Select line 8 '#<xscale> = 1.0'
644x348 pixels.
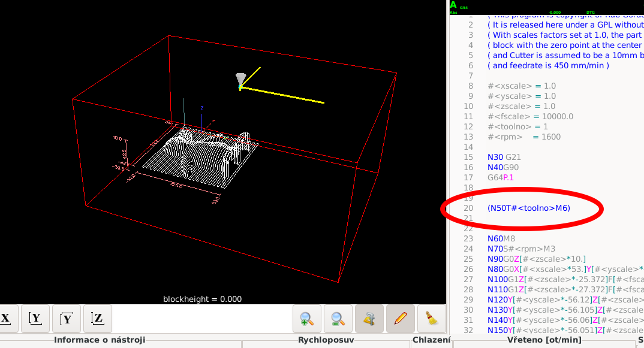click(x=522, y=86)
